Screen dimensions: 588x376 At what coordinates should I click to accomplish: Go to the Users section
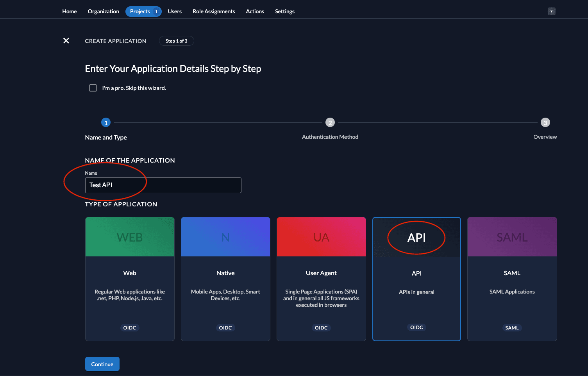pos(175,11)
